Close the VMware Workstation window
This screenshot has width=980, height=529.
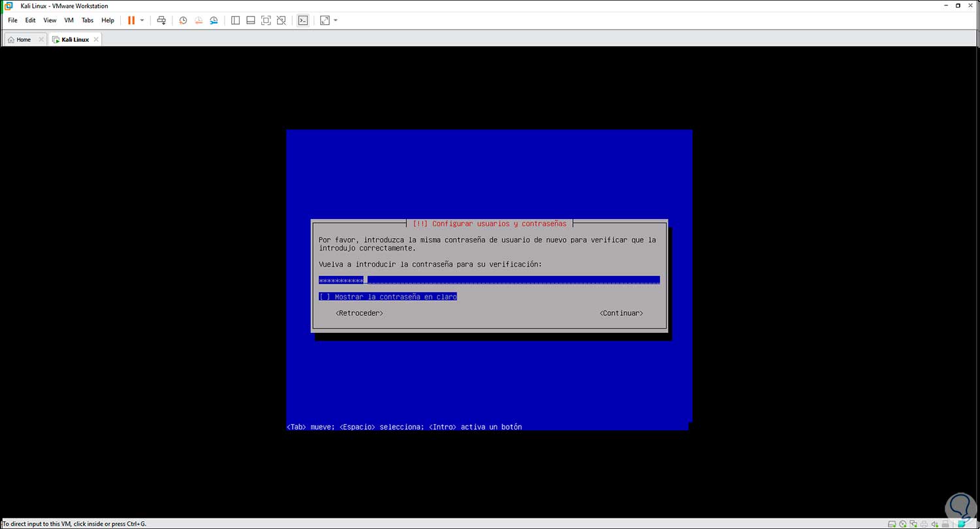click(972, 6)
